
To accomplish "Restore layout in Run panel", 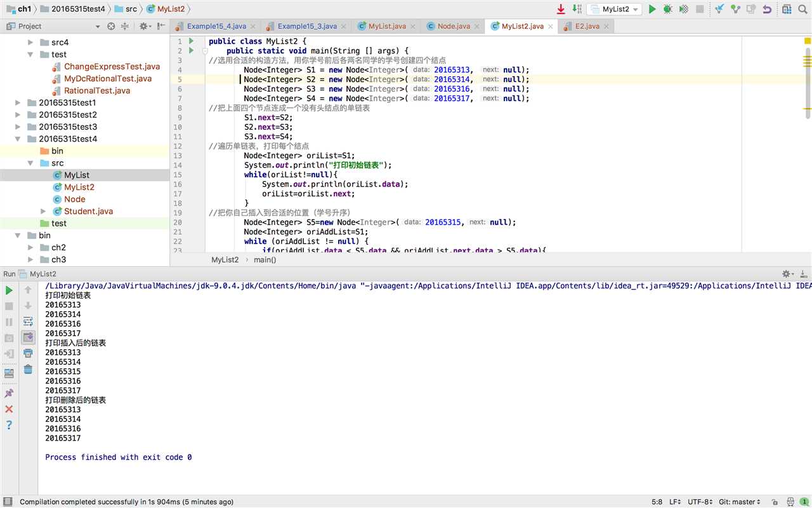I will (9, 373).
